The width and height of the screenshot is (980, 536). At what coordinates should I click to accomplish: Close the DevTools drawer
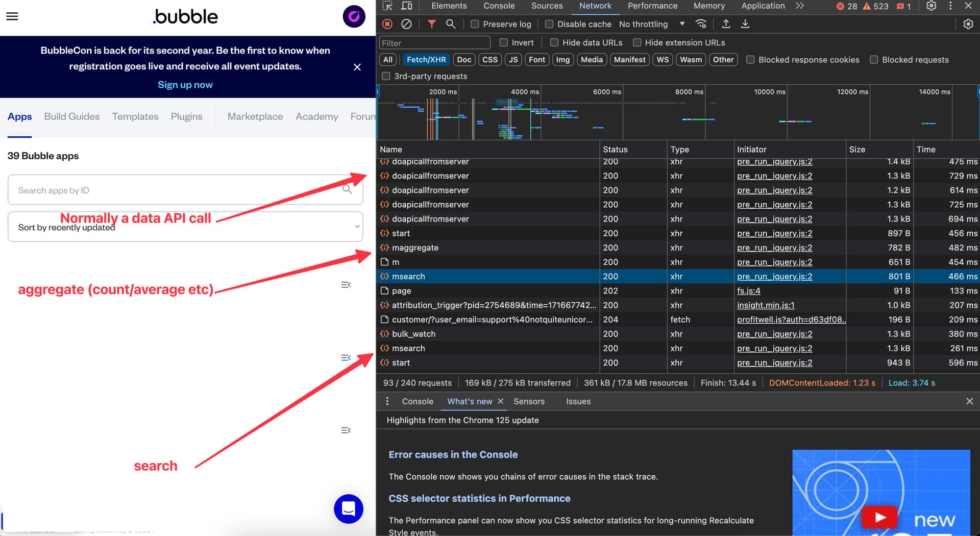pyautogui.click(x=970, y=401)
